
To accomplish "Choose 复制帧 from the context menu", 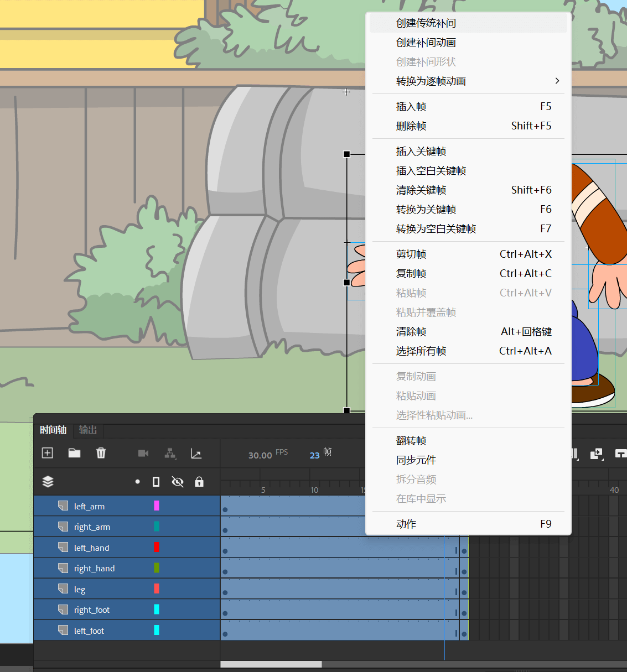I will [468, 274].
